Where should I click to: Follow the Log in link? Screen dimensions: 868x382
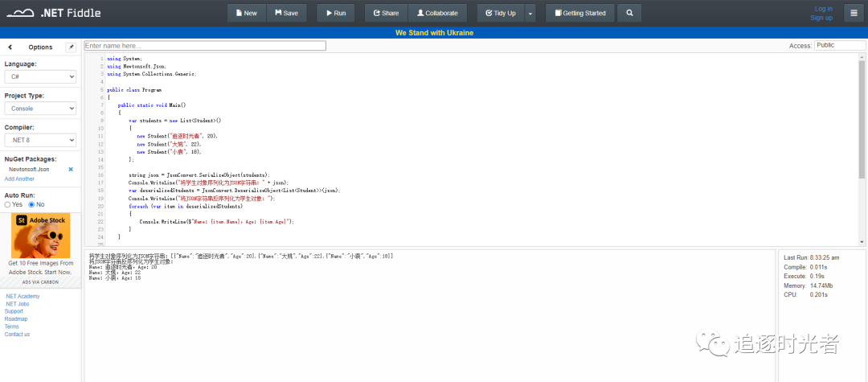[823, 9]
